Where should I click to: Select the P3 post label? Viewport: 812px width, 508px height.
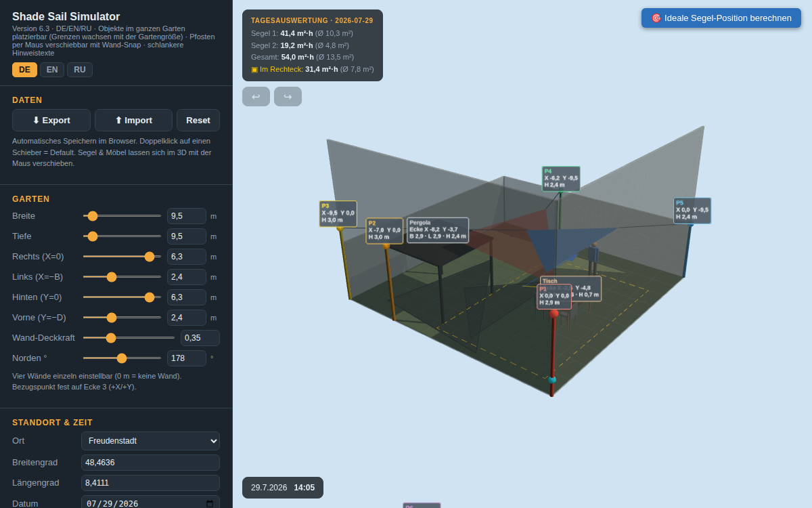pos(338,213)
